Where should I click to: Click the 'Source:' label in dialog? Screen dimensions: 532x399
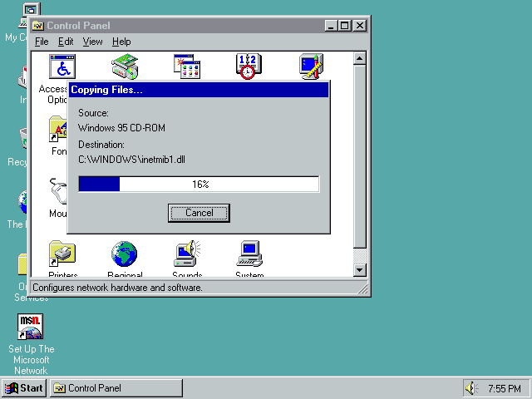[93, 113]
